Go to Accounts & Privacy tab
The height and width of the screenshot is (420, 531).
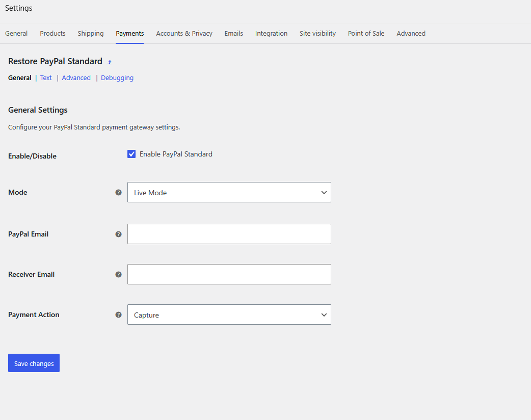coord(184,34)
